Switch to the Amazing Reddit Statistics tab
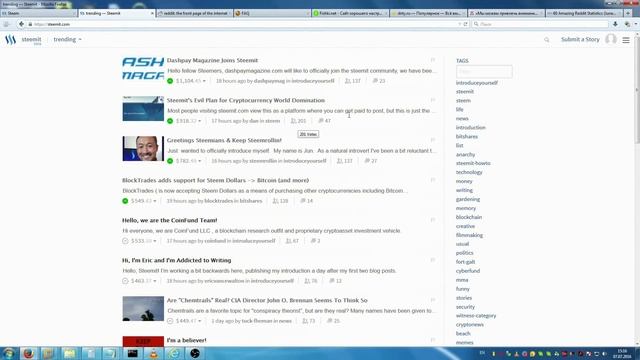 [583, 13]
